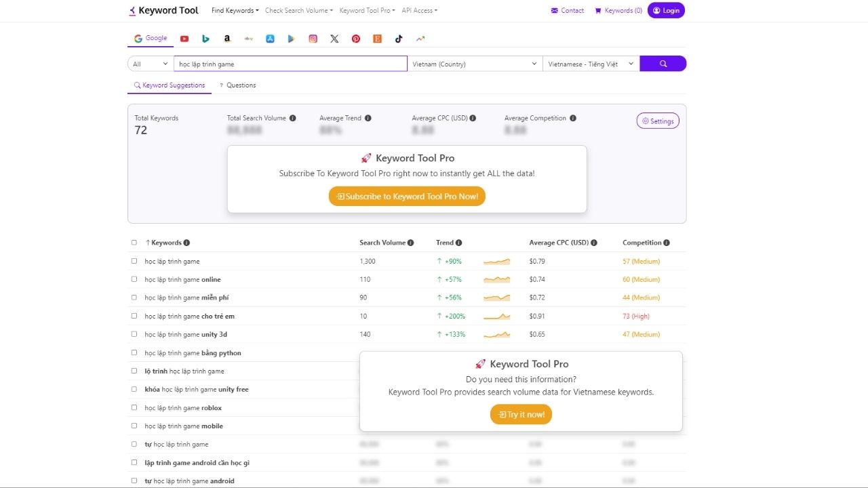Click the purple magnifier search button
This screenshot has width=868, height=488.
click(663, 64)
